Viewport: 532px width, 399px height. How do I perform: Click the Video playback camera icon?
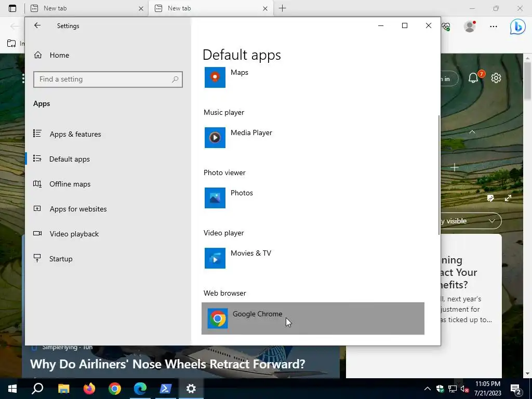(37, 233)
